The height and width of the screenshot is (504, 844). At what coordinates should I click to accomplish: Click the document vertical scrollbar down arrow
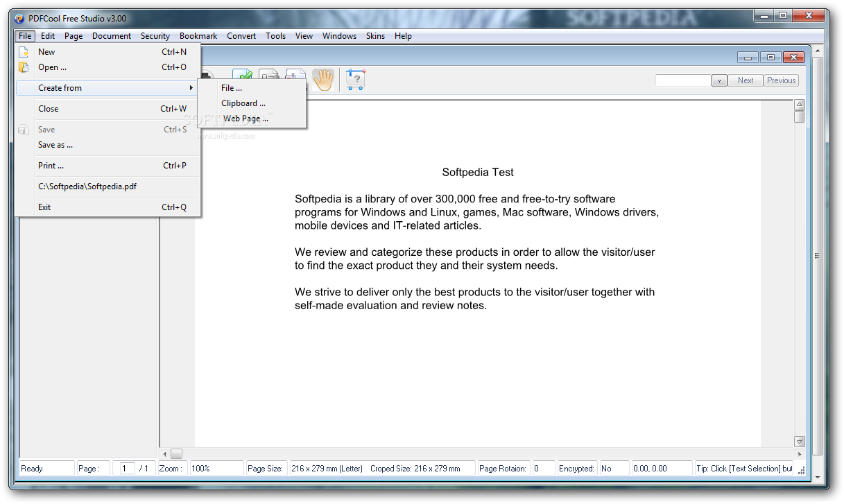click(x=800, y=442)
